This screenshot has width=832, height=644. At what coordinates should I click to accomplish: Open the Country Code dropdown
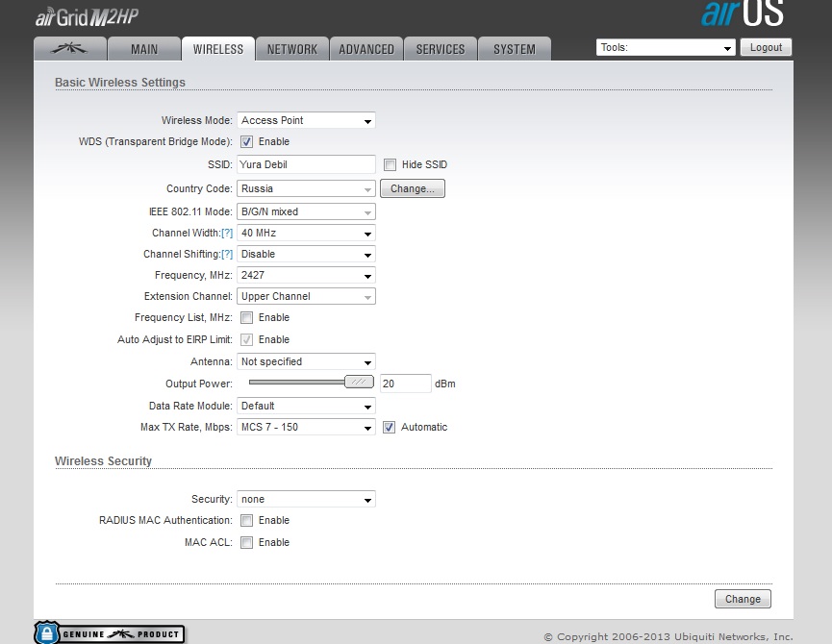(306, 188)
